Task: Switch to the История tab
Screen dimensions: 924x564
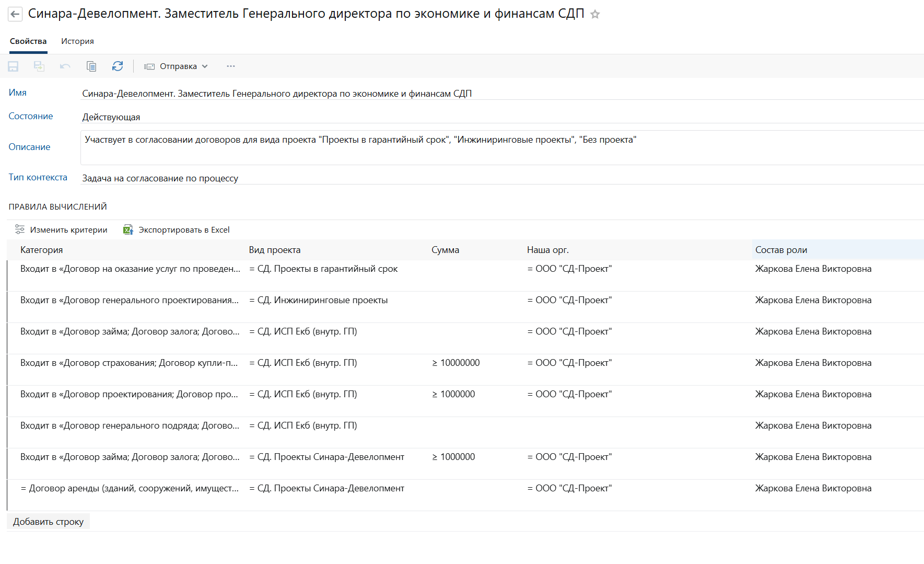Action: 77,41
